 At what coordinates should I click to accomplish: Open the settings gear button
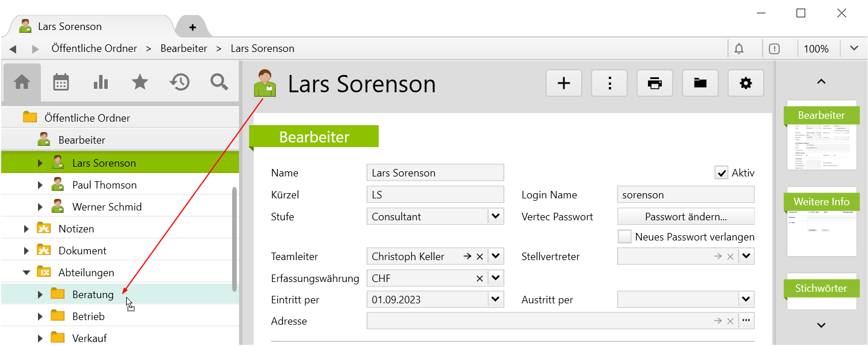746,84
